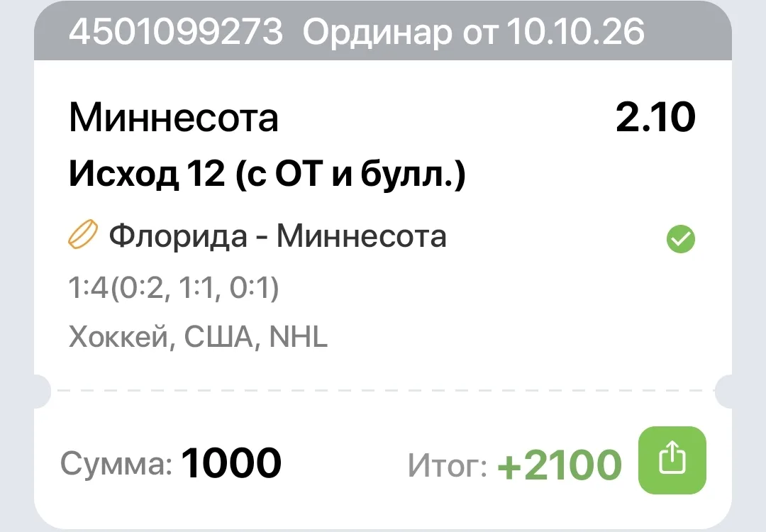766x532 pixels.
Task: Click the 1:4 final score line
Action: tap(174, 287)
